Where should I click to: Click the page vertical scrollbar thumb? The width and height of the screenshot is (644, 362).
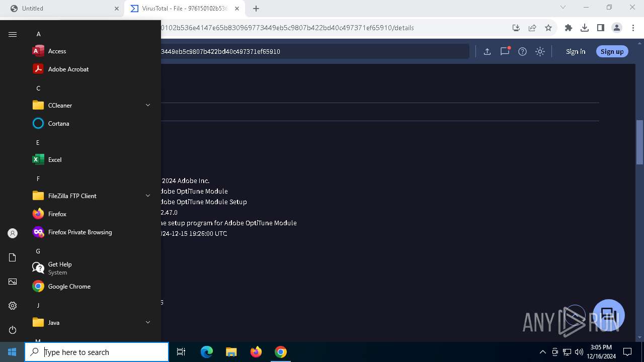coord(639,142)
